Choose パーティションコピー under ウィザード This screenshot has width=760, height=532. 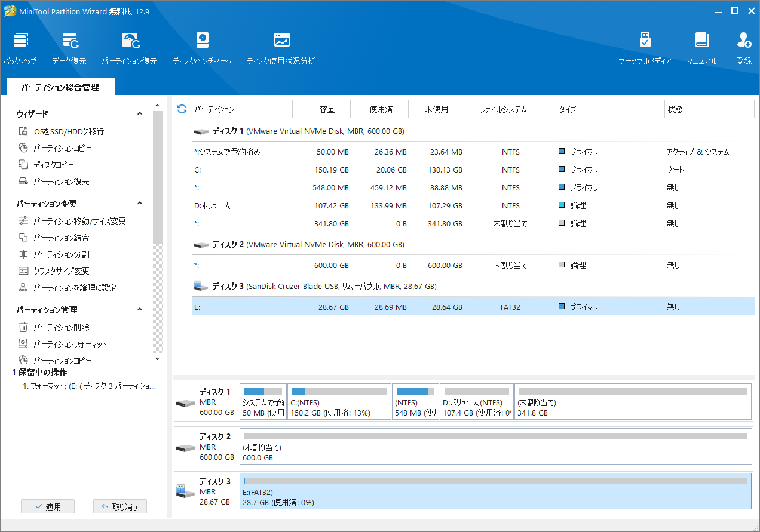55,148
